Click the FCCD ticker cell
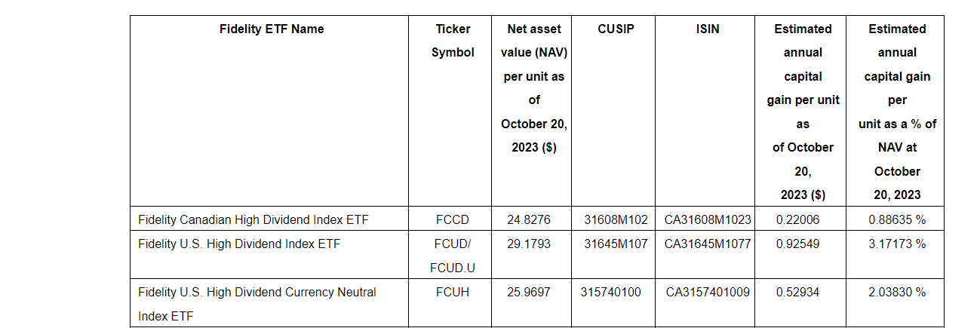Screen dimensions: 980x328 tap(453, 220)
